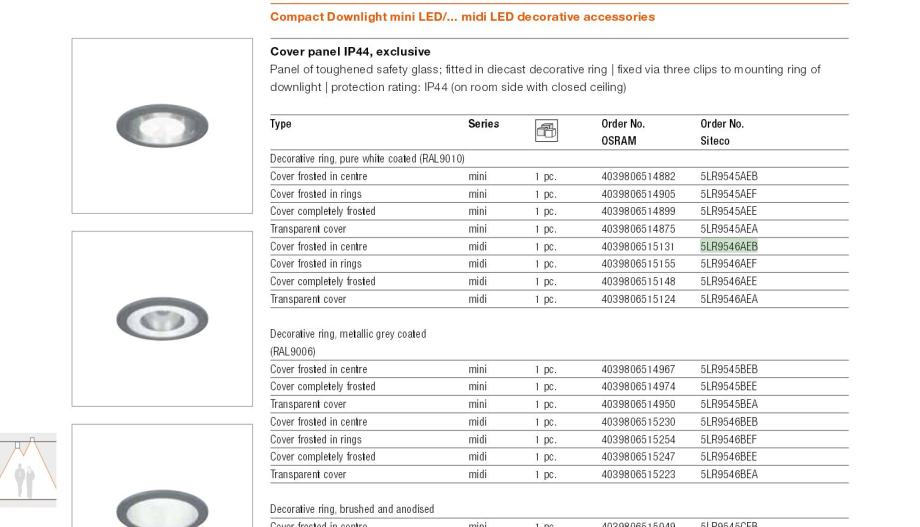The image size is (920, 527).
Task: Select Siteco code 5LR9546AEF
Action: [x=728, y=264]
